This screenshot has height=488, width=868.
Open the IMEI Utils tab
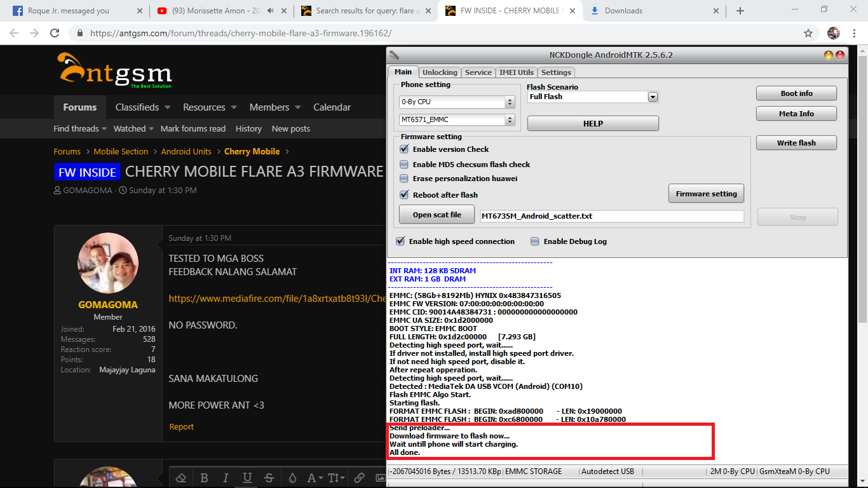[517, 72]
